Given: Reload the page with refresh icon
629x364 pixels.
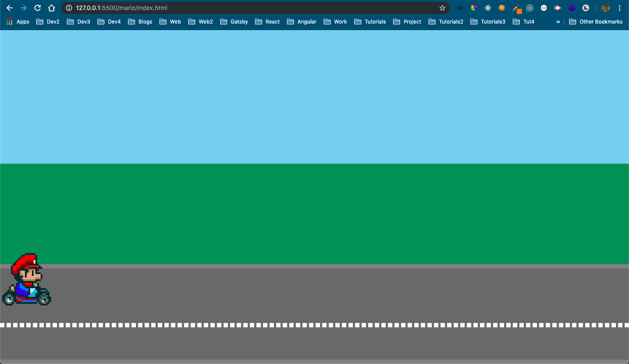Looking at the screenshot, I should (38, 8).
